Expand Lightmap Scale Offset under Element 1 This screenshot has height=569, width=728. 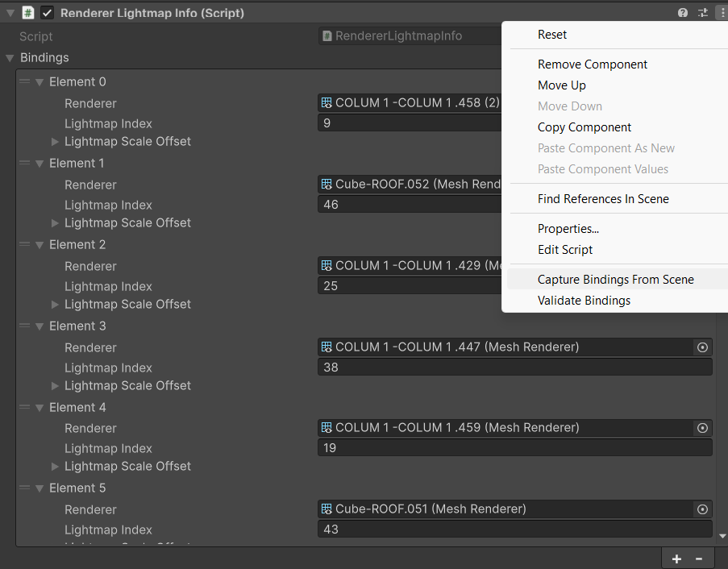pyautogui.click(x=55, y=222)
